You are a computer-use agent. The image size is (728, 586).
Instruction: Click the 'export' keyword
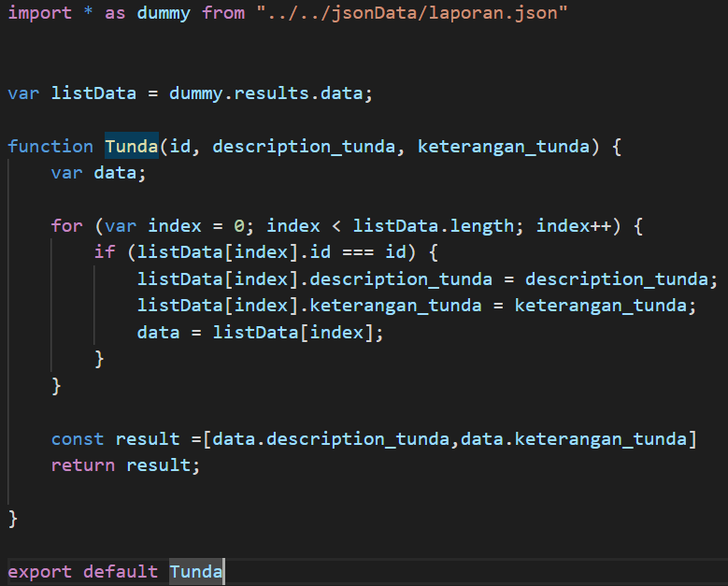(x=40, y=572)
